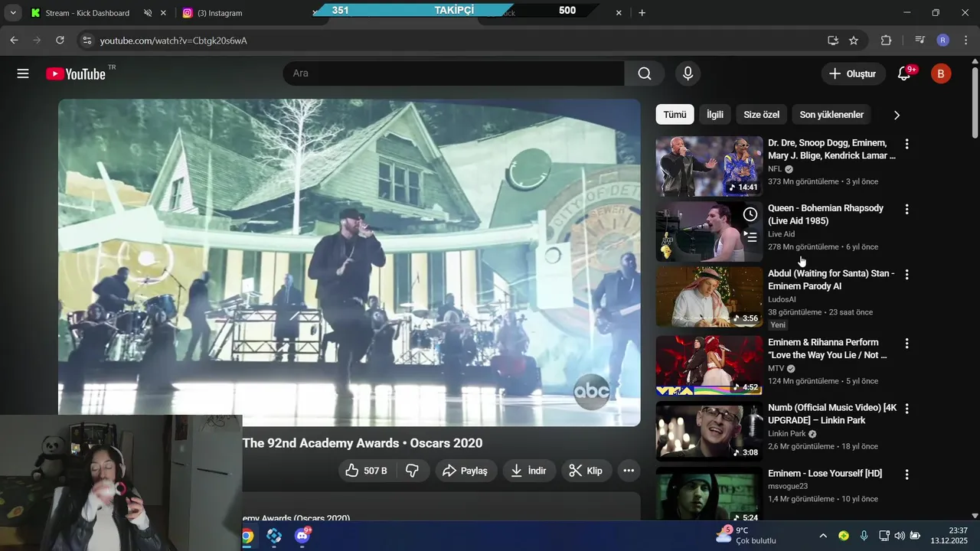Open the Chrome extensions puzzle icon
Viewport: 980px width, 551px height.
(887, 41)
